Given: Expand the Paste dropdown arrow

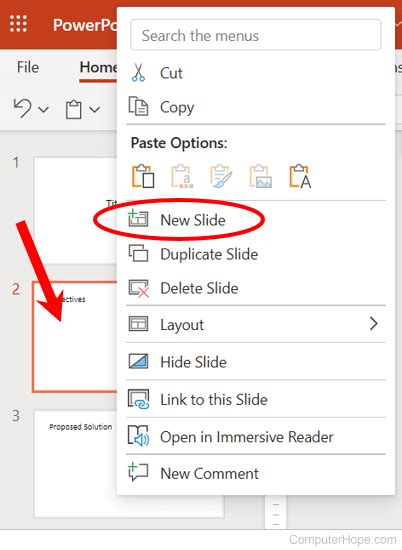Looking at the screenshot, I should coord(94,110).
